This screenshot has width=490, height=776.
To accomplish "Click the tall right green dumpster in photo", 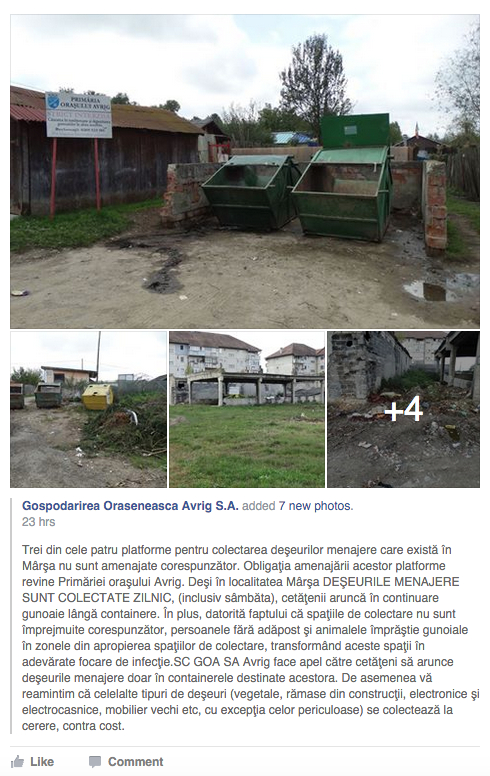I will [x=344, y=178].
